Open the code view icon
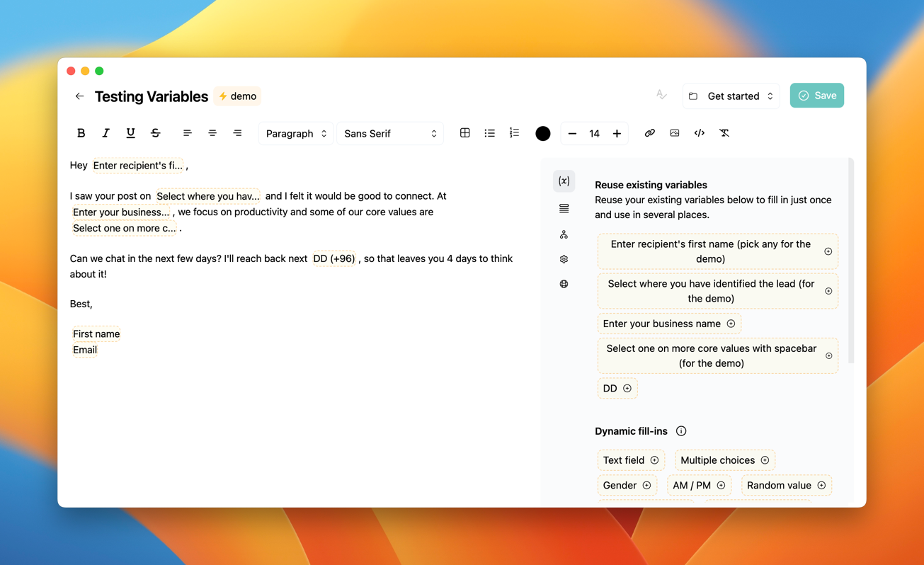This screenshot has width=924, height=565. click(699, 133)
